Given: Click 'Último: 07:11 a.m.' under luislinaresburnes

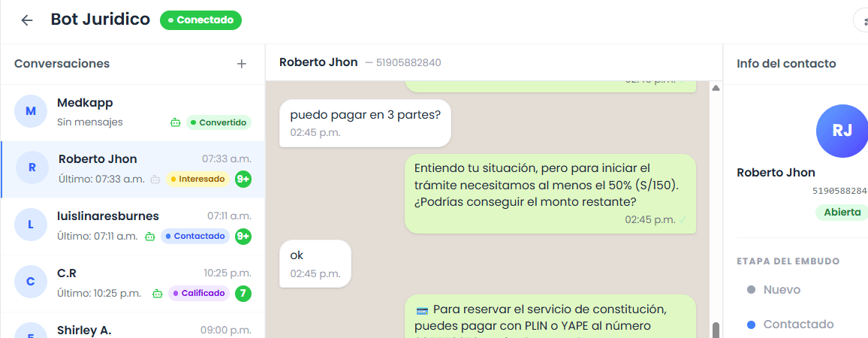Looking at the screenshot, I should (x=98, y=236).
